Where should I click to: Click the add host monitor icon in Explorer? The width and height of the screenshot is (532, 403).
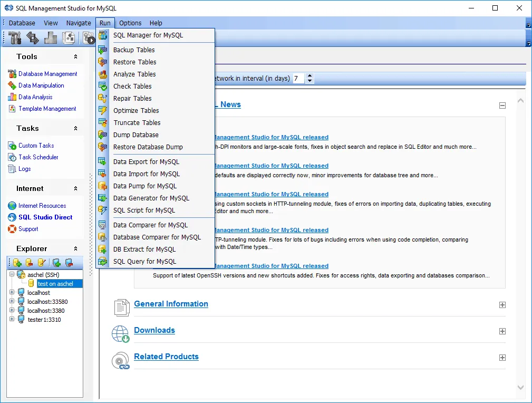pos(56,263)
